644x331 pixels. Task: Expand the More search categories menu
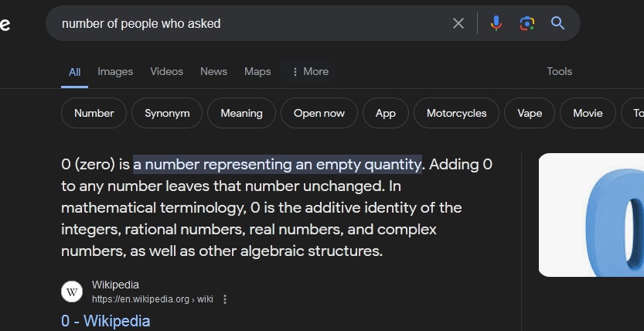coord(310,71)
